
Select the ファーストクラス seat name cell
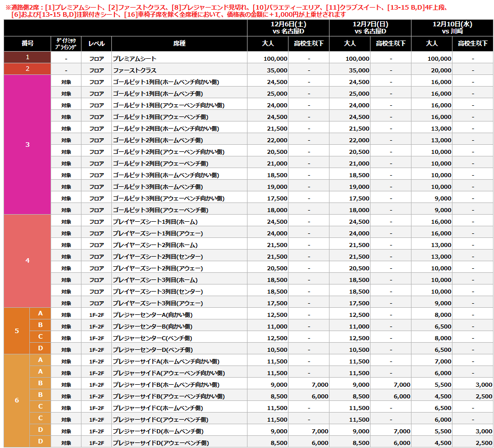click(134, 70)
